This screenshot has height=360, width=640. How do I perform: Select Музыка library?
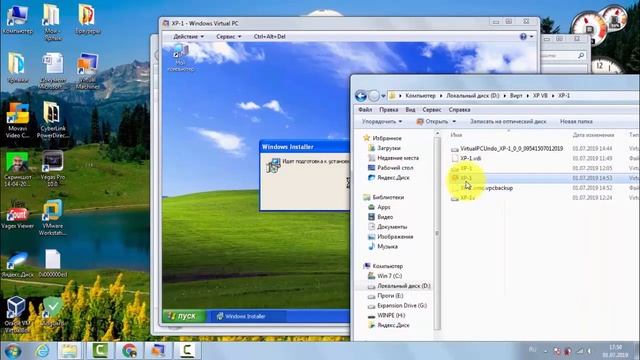pyautogui.click(x=382, y=246)
